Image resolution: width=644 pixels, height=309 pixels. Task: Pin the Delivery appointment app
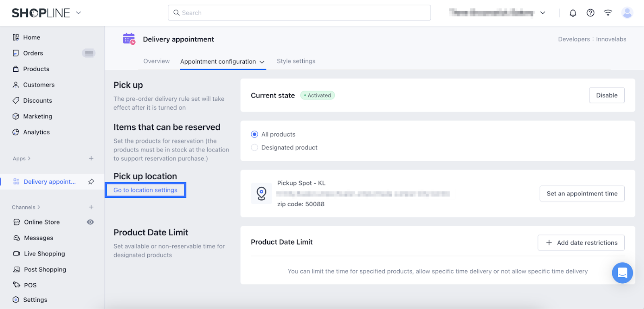pyautogui.click(x=91, y=182)
